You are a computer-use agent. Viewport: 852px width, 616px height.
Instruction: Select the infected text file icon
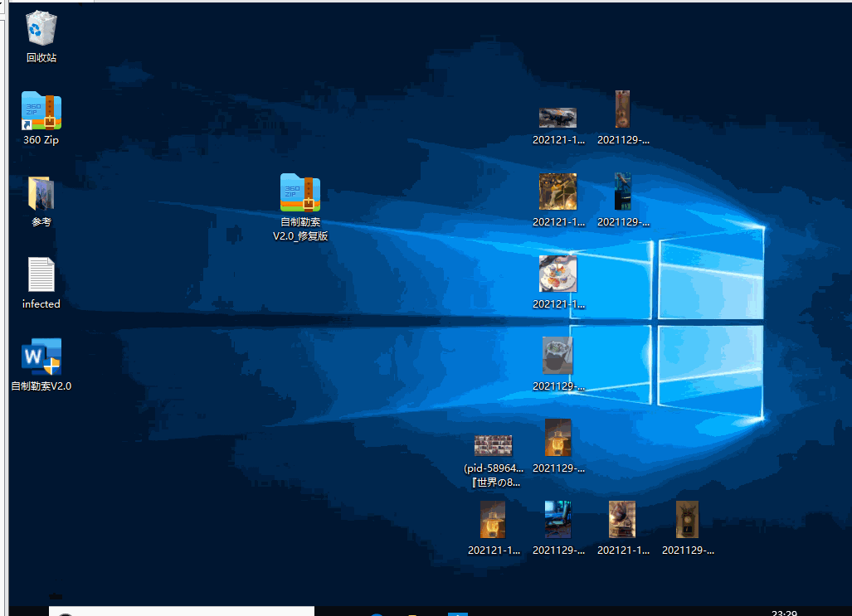(x=41, y=274)
